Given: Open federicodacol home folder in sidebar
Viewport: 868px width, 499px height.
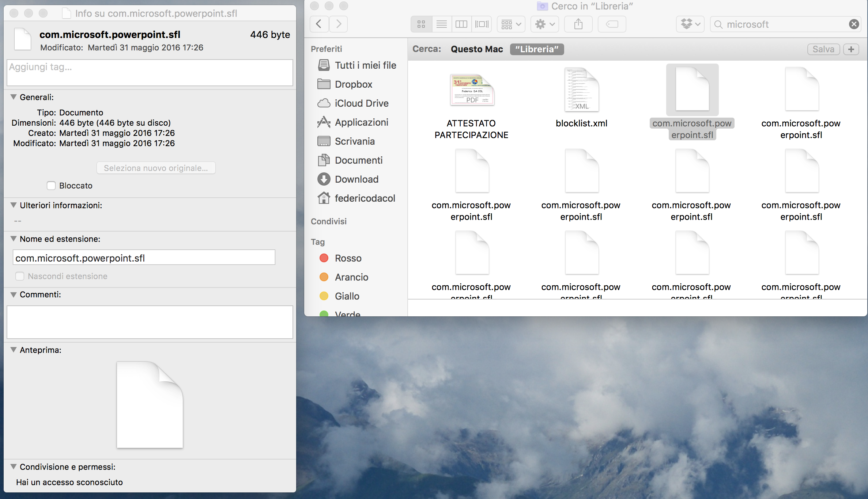Looking at the screenshot, I should [x=356, y=198].
